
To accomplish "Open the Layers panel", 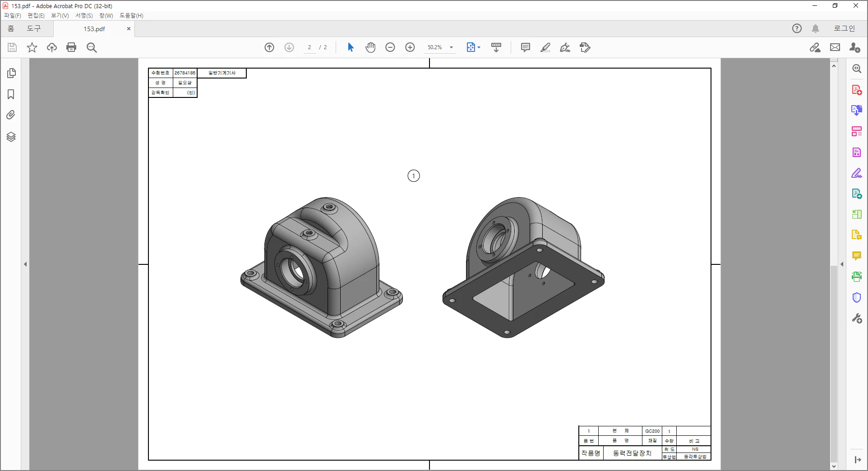I will coord(11,137).
